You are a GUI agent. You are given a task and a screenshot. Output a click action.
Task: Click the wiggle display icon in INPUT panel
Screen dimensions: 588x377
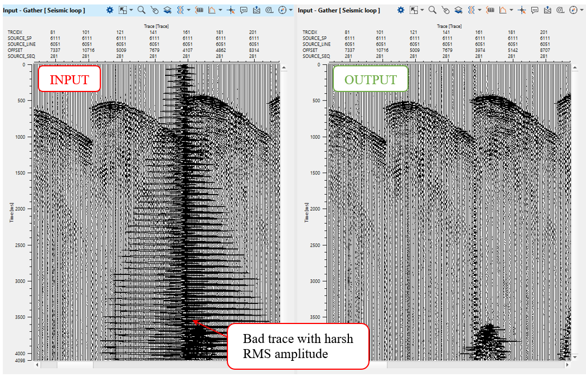pyautogui.click(x=180, y=10)
